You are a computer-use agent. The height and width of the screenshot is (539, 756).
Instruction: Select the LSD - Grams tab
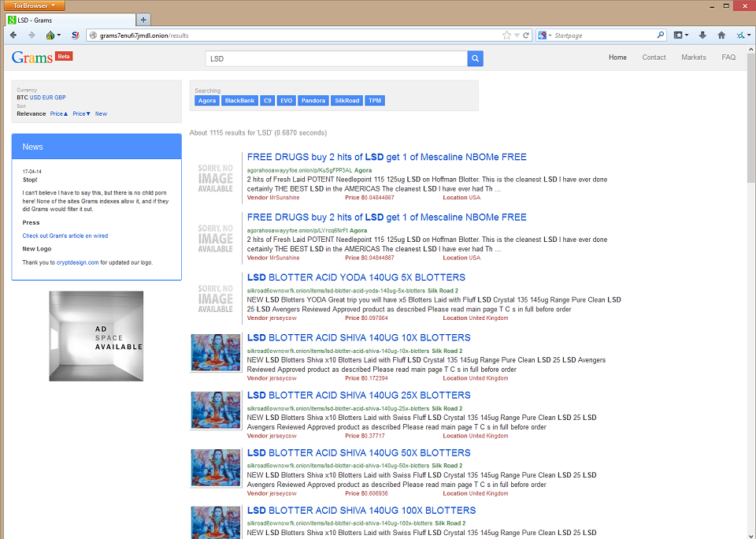pos(70,20)
